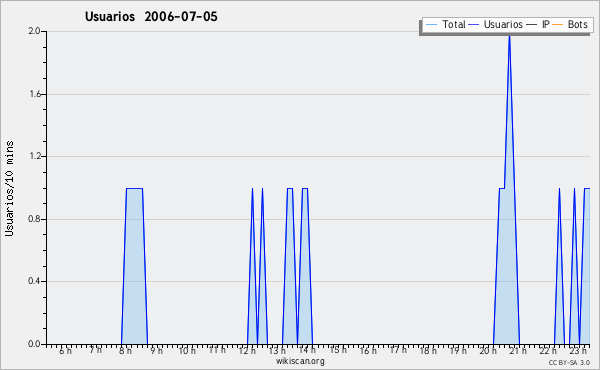Click the 1.2 y-axis value

(34, 156)
